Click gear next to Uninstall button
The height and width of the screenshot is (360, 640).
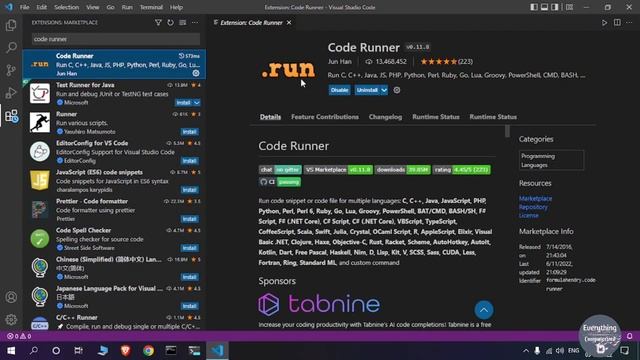click(x=397, y=90)
